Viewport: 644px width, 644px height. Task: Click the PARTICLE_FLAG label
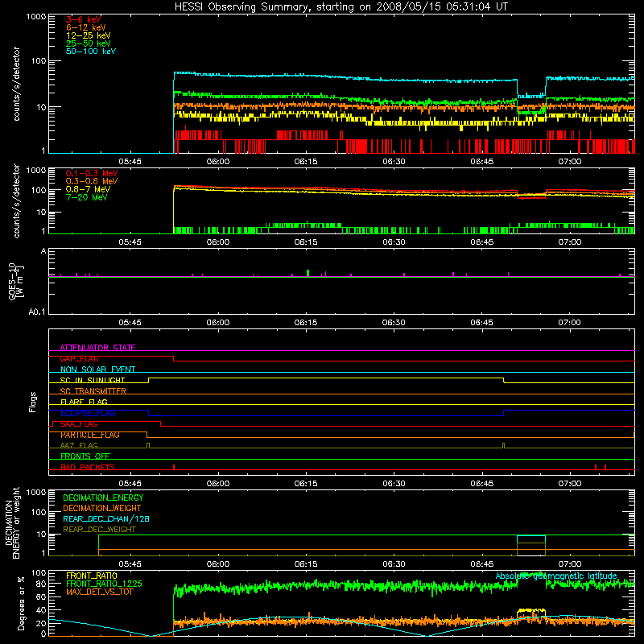tap(90, 435)
